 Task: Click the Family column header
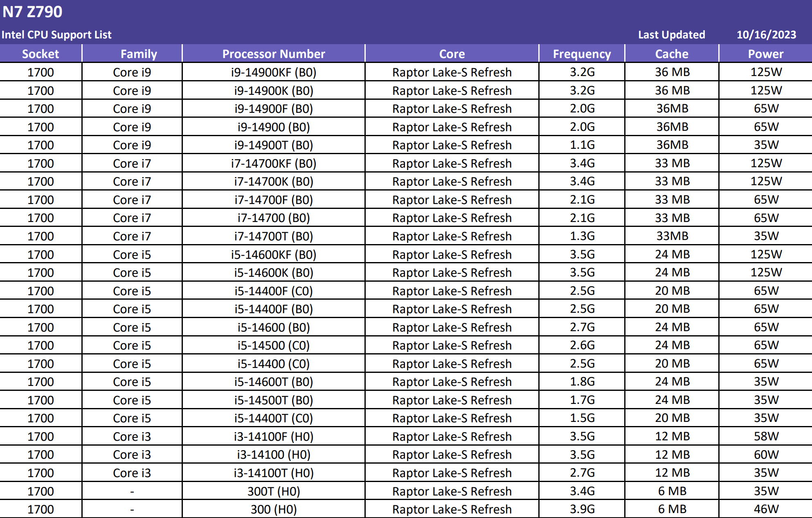(x=132, y=54)
